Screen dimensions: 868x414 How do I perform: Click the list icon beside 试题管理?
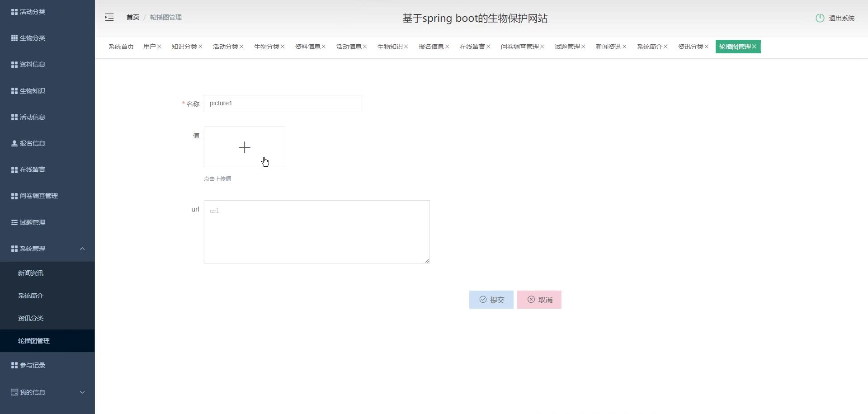(x=14, y=222)
